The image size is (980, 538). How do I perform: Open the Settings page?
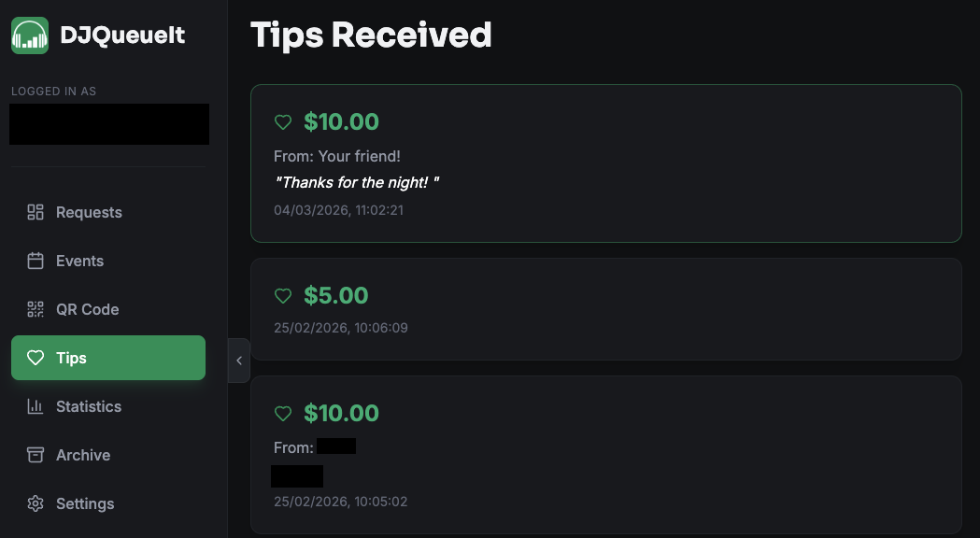point(85,503)
